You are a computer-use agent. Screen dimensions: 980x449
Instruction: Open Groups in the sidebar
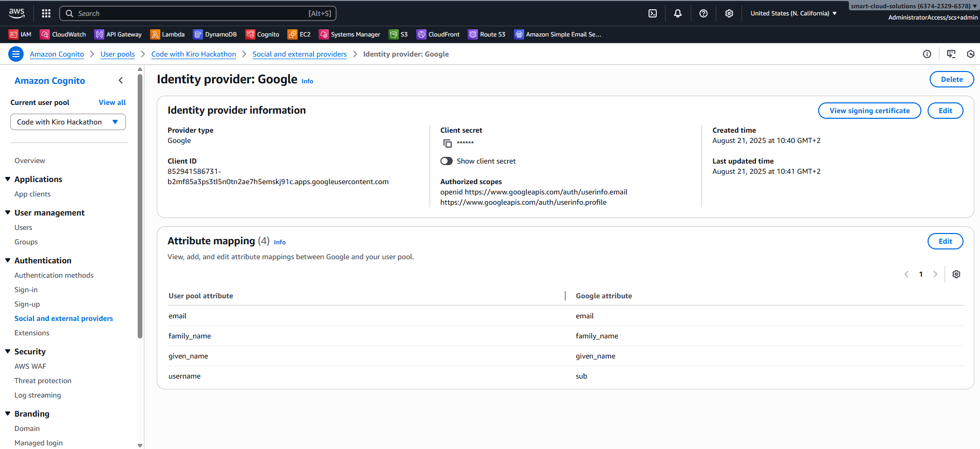click(x=26, y=242)
